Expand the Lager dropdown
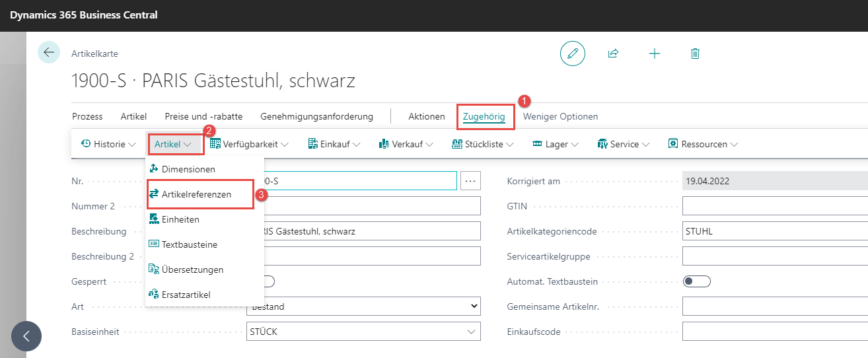Viewport: 868px width, 358px height. [x=575, y=144]
